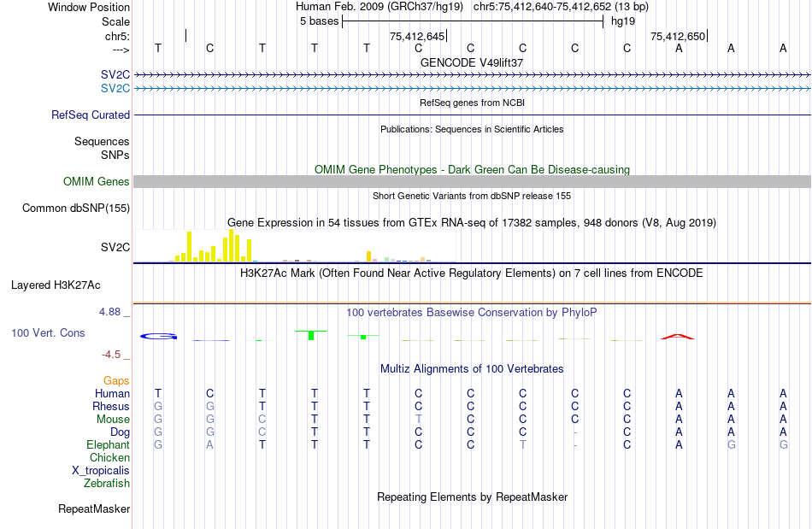The image size is (812, 529).
Task: Open Short Genetic Variants from dbSNP title
Action: [472, 196]
